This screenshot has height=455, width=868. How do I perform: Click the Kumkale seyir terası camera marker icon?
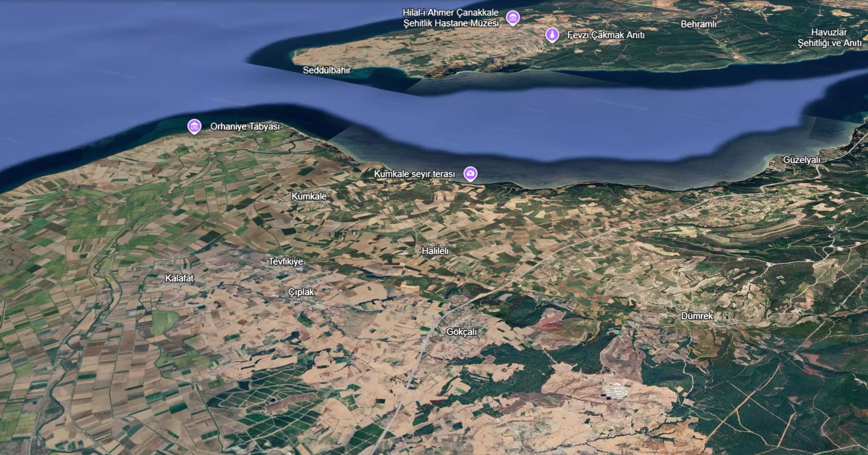coord(470,174)
